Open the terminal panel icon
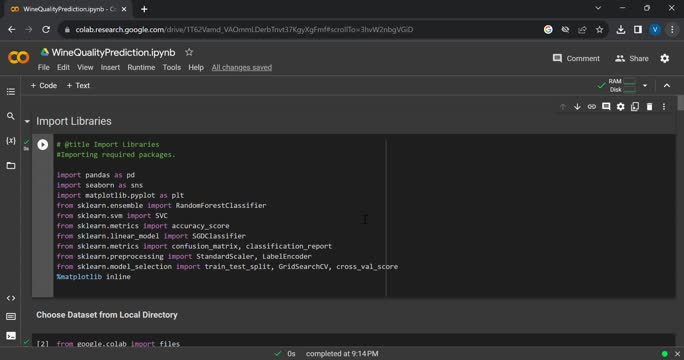The width and height of the screenshot is (684, 360). (x=11, y=336)
